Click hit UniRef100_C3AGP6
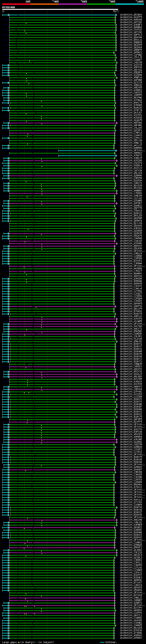146x644 pixels. click(131, 565)
